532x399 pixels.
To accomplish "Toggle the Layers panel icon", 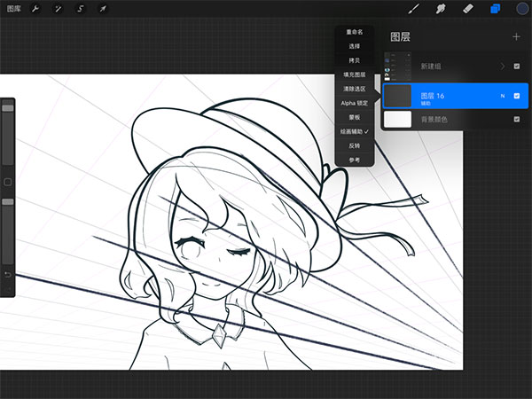I will (x=495, y=9).
